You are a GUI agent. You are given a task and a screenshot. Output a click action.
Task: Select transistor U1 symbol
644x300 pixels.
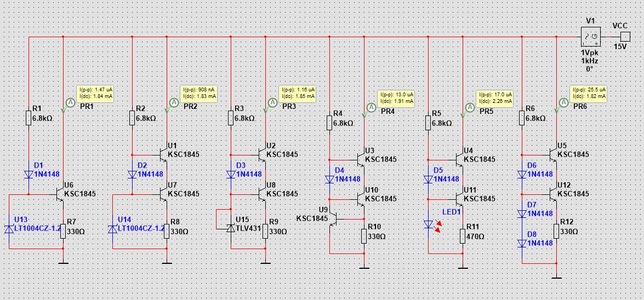163,155
